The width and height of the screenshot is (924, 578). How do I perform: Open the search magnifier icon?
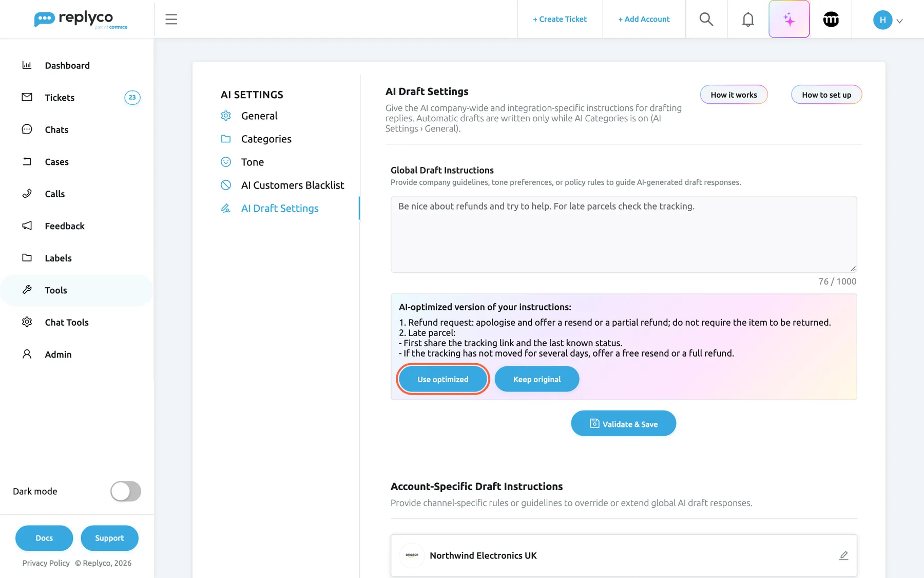click(706, 19)
